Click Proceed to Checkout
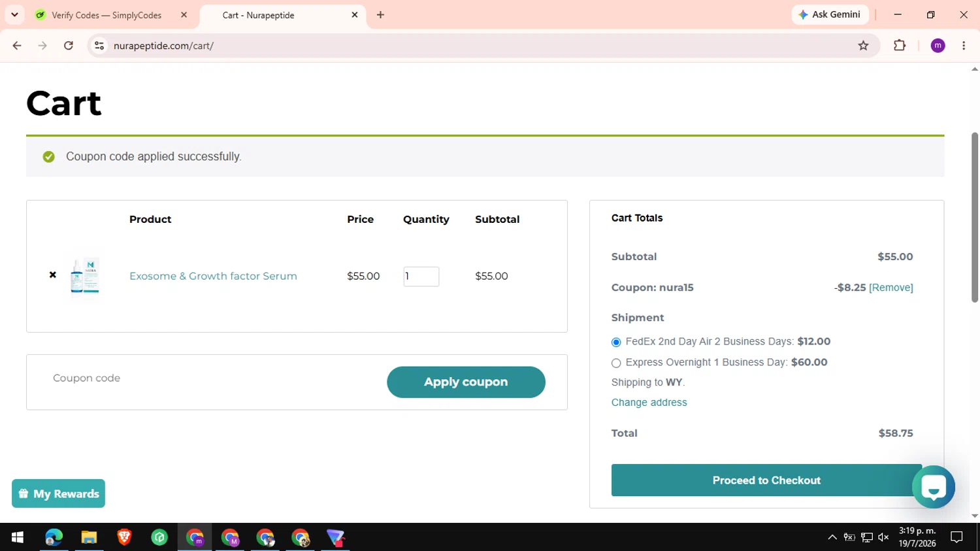This screenshot has height=551, width=980. (x=766, y=480)
